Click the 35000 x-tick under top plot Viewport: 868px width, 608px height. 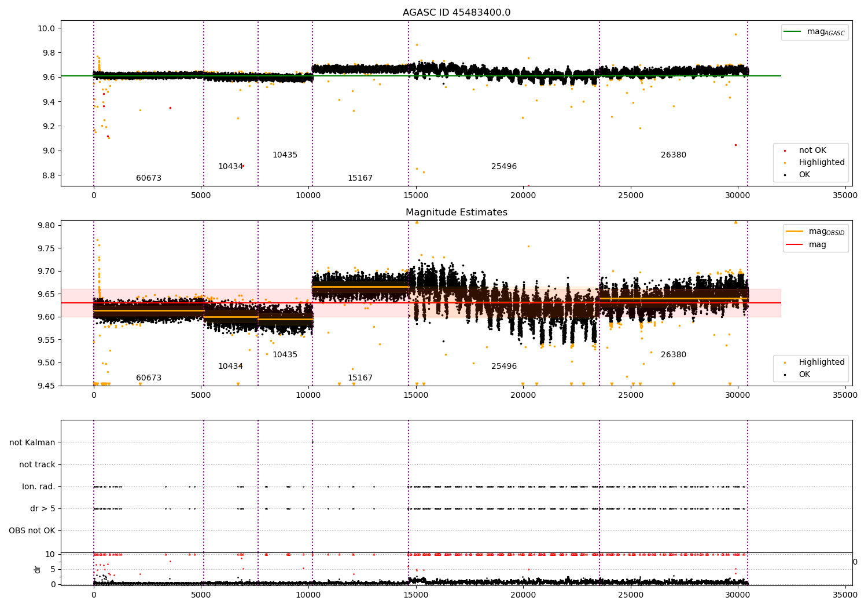pyautogui.click(x=845, y=196)
